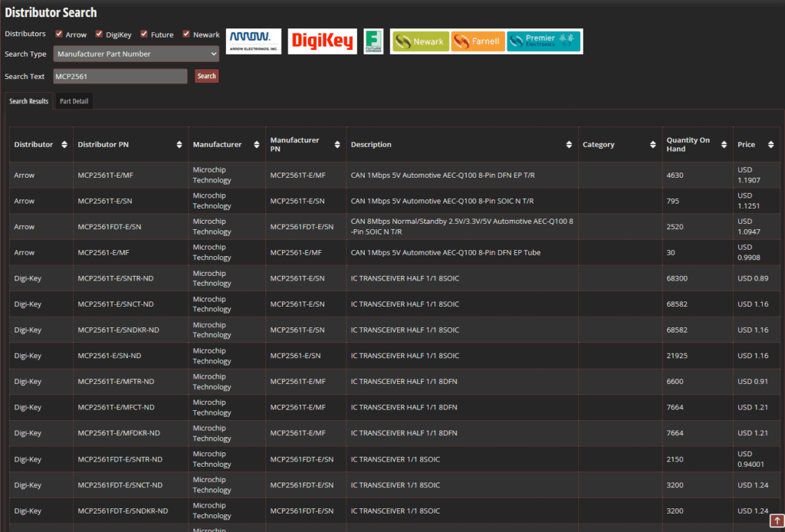Select Arrow MCP2561T-E/MF distributor PN
785x532 pixels.
(106, 176)
